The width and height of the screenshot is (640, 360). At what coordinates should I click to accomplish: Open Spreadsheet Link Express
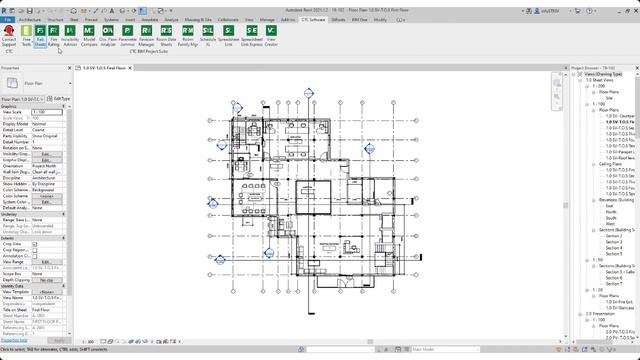coord(252,36)
